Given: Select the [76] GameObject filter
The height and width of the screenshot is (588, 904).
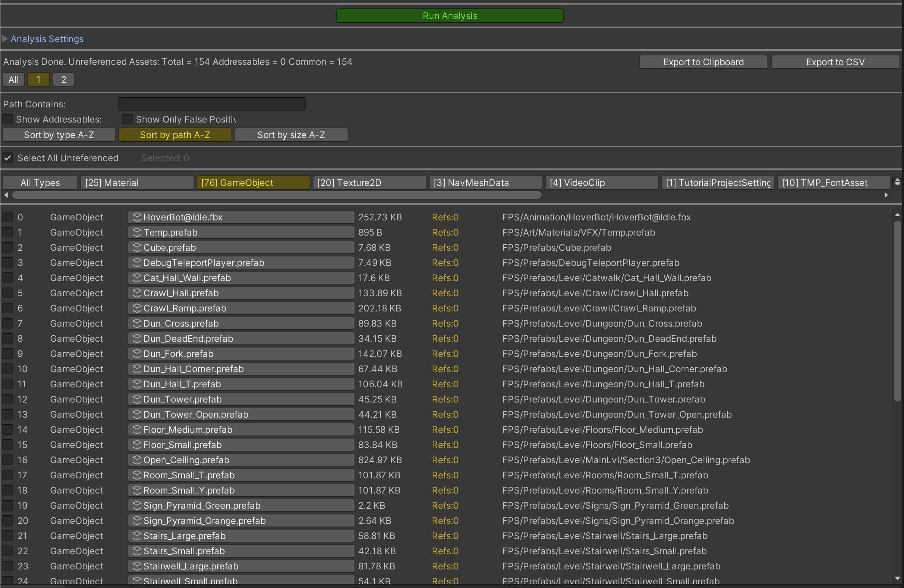Looking at the screenshot, I should 254,182.
